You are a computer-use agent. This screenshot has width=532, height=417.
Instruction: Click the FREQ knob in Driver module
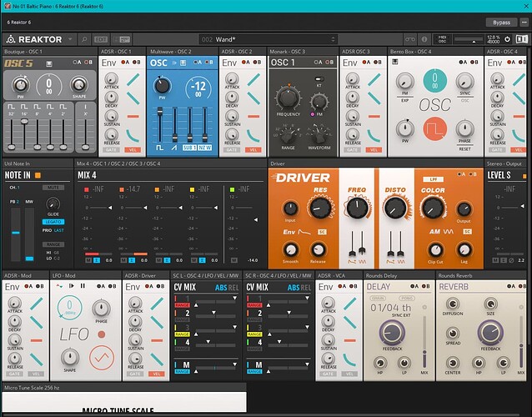[x=357, y=208]
